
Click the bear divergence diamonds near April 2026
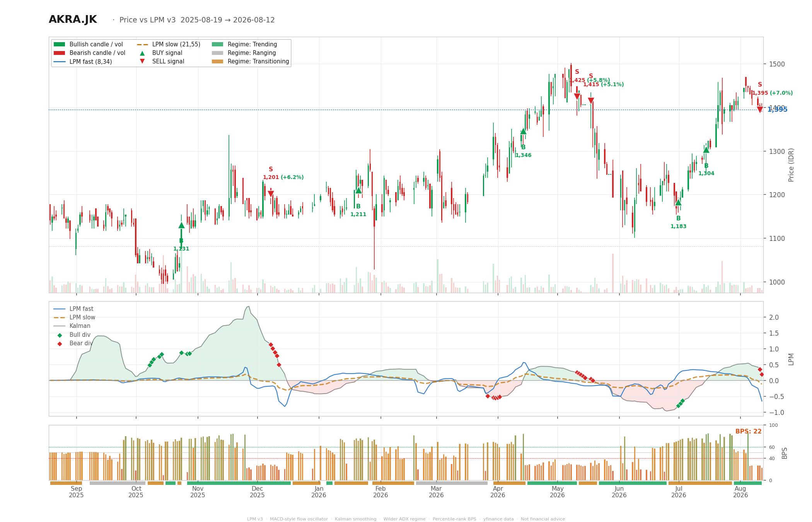point(494,397)
